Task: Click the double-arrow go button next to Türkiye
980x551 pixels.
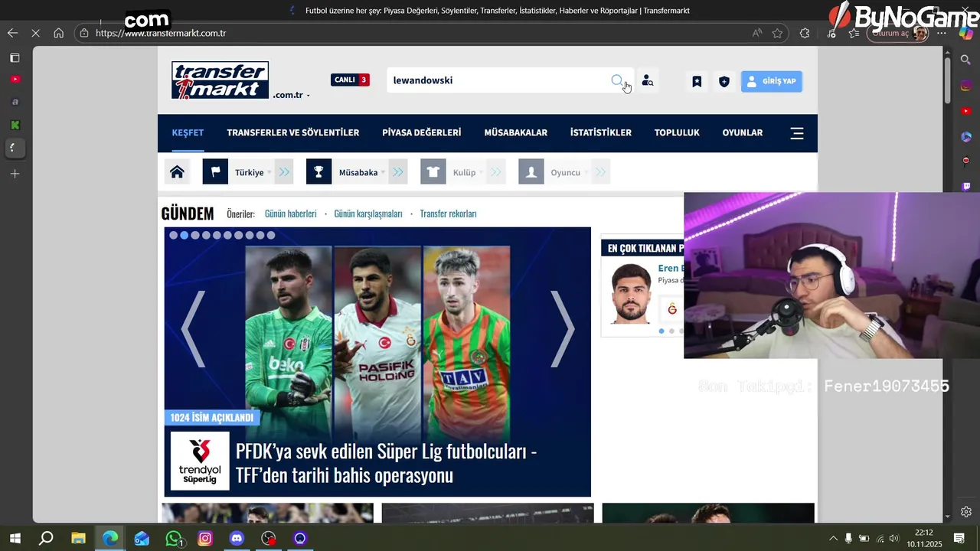Action: coord(284,172)
